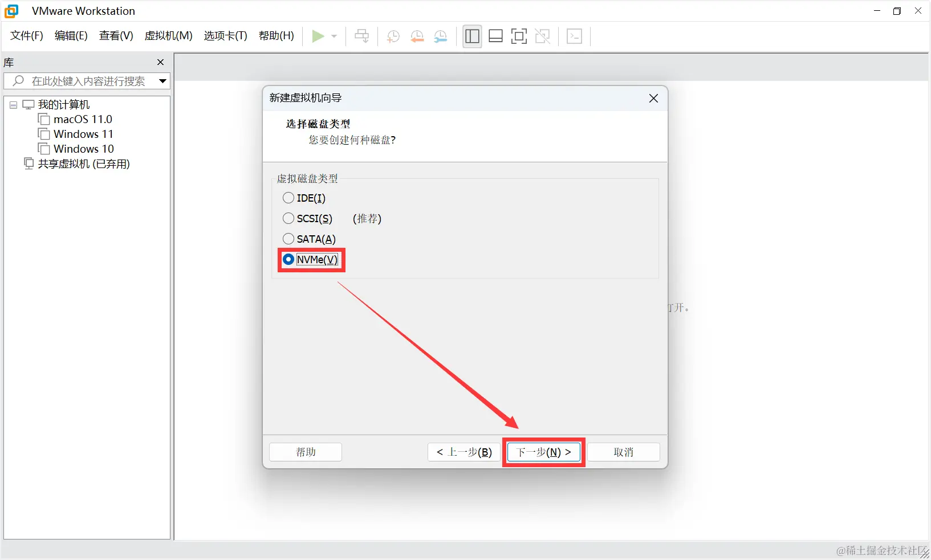Select the Windows 11 virtual machine
The image size is (931, 560).
(83, 134)
